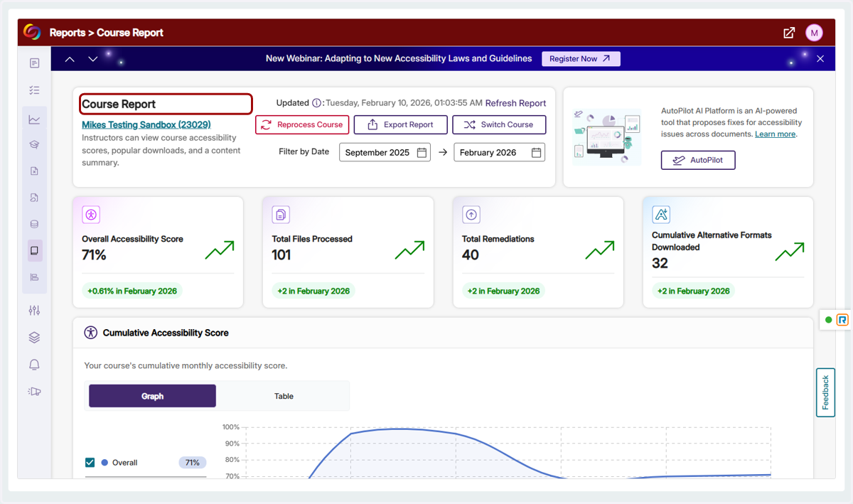Open the external link icon in header
The width and height of the screenshot is (853, 504).
click(789, 33)
